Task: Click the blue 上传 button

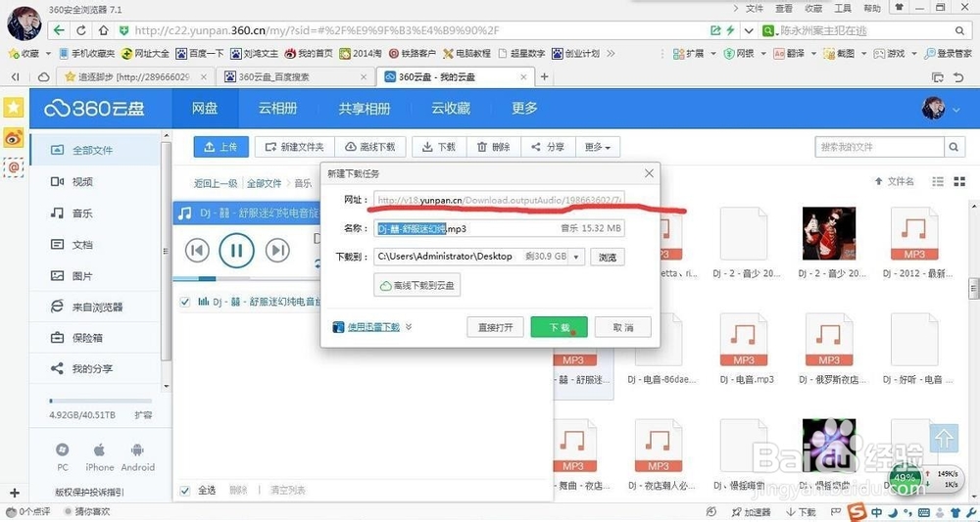Action: pyautogui.click(x=221, y=147)
